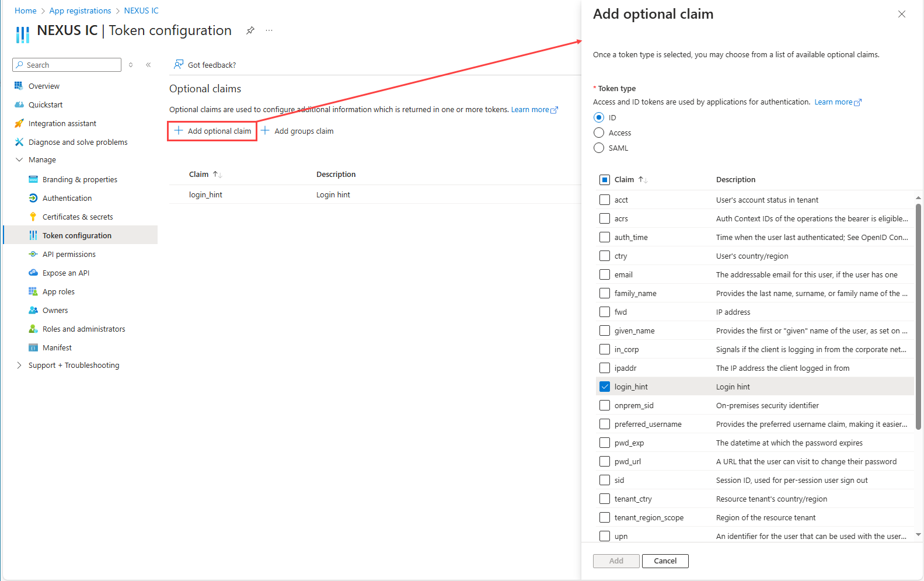The height and width of the screenshot is (581, 924).
Task: Click the Got feedback person icon
Action: click(179, 64)
